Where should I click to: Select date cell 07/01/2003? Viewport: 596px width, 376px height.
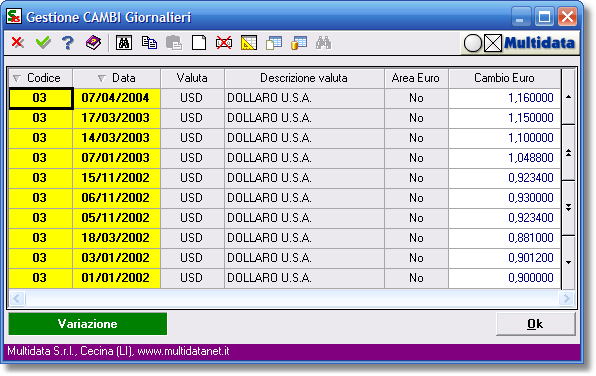(x=116, y=158)
